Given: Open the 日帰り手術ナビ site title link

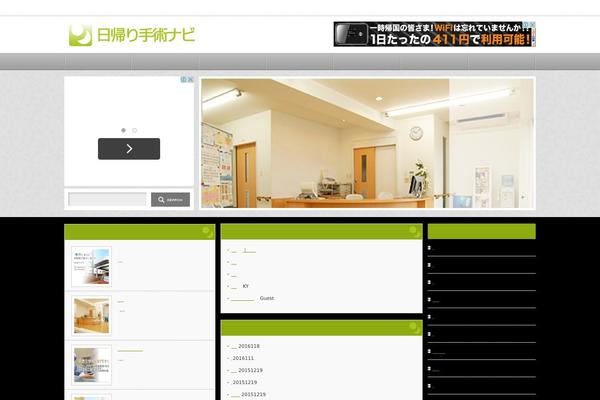Looking at the screenshot, I should click(x=146, y=35).
